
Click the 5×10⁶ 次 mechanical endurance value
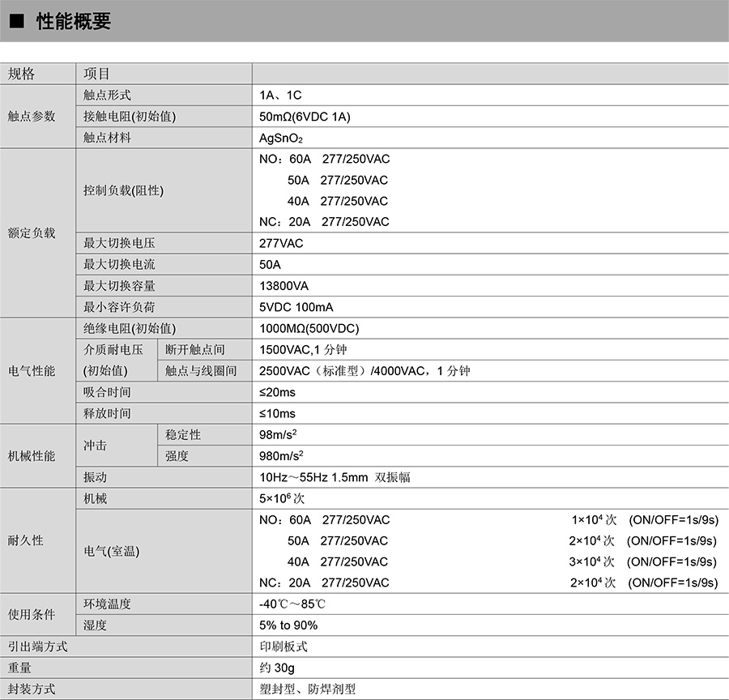click(x=281, y=498)
